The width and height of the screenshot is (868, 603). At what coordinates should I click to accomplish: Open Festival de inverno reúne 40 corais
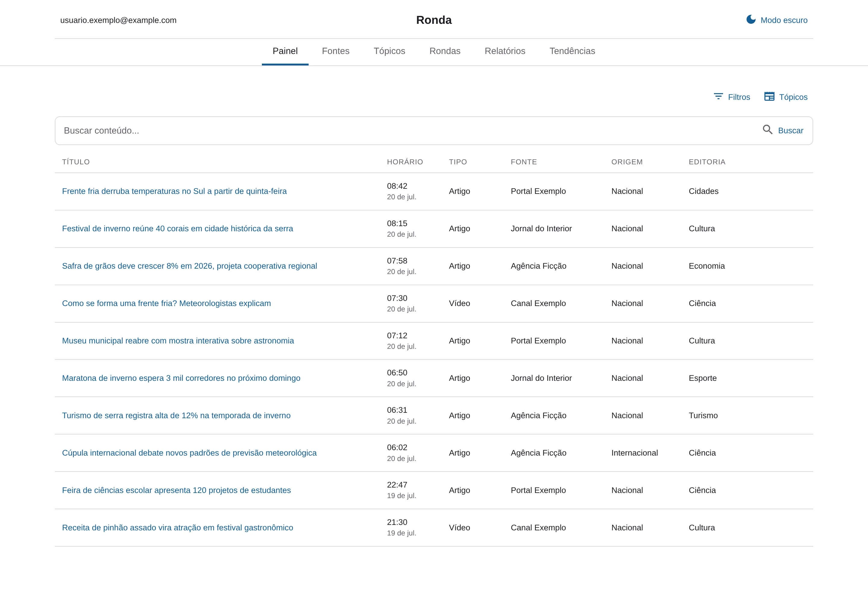pyautogui.click(x=177, y=229)
